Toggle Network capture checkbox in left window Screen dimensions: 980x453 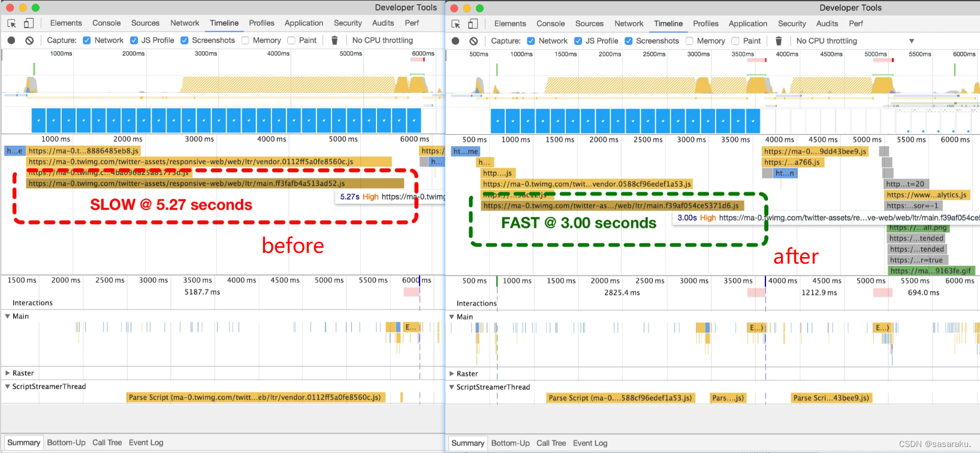[87, 40]
